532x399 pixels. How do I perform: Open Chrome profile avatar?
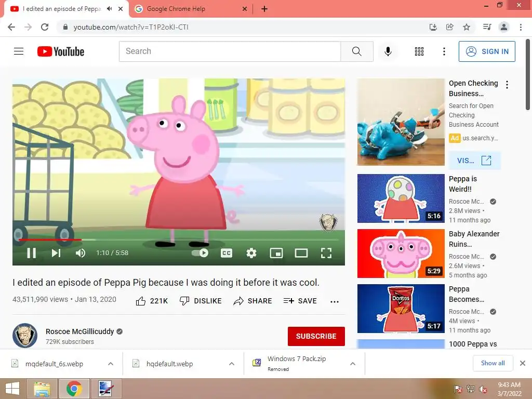pyautogui.click(x=504, y=27)
